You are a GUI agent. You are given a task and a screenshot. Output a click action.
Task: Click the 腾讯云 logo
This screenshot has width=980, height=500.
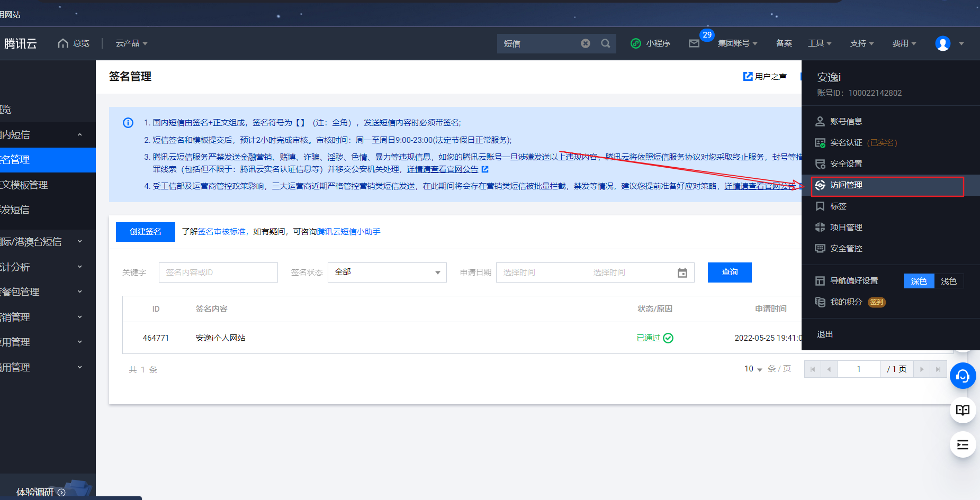click(x=20, y=43)
